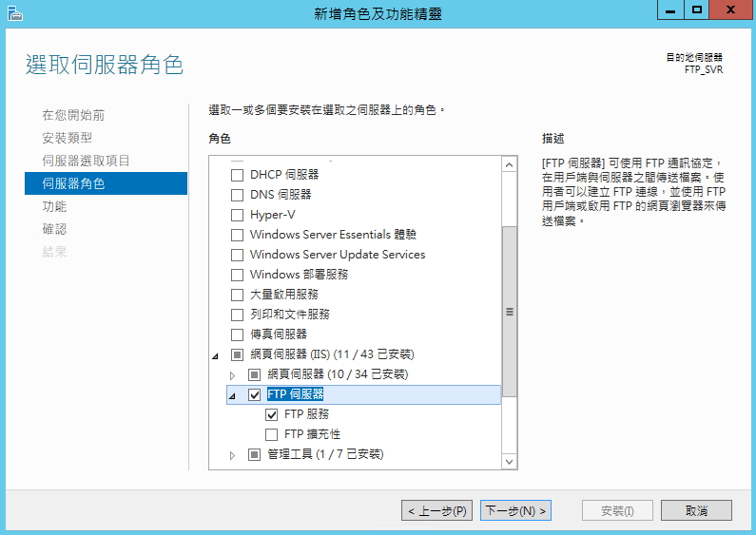Image resolution: width=756 pixels, height=535 pixels.
Task: Tick the FTP 擴充性 checkbox
Action: pyautogui.click(x=271, y=434)
